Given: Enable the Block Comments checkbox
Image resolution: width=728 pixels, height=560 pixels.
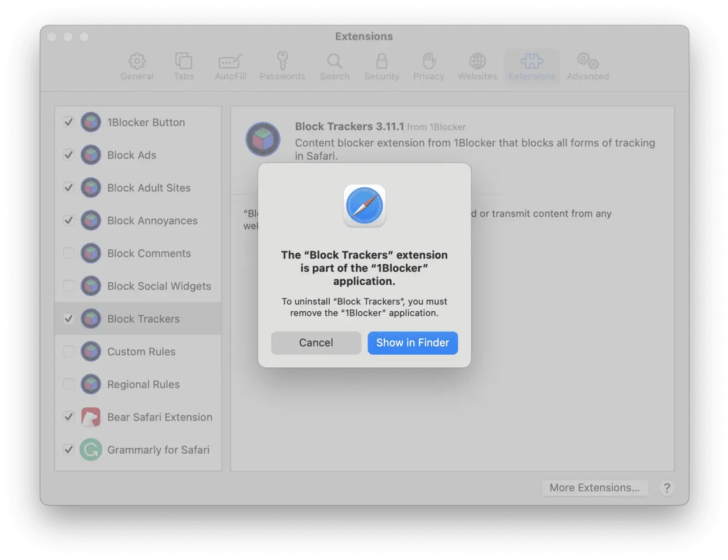Looking at the screenshot, I should pos(69,253).
